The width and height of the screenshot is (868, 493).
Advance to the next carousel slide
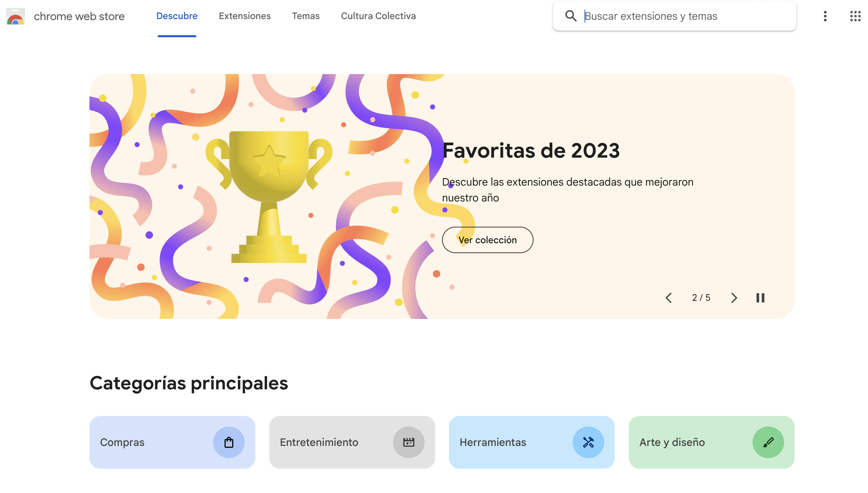click(x=734, y=298)
